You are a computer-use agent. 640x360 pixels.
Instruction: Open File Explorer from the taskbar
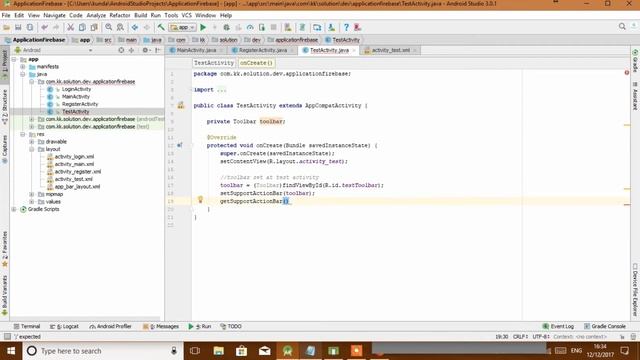[218, 351]
